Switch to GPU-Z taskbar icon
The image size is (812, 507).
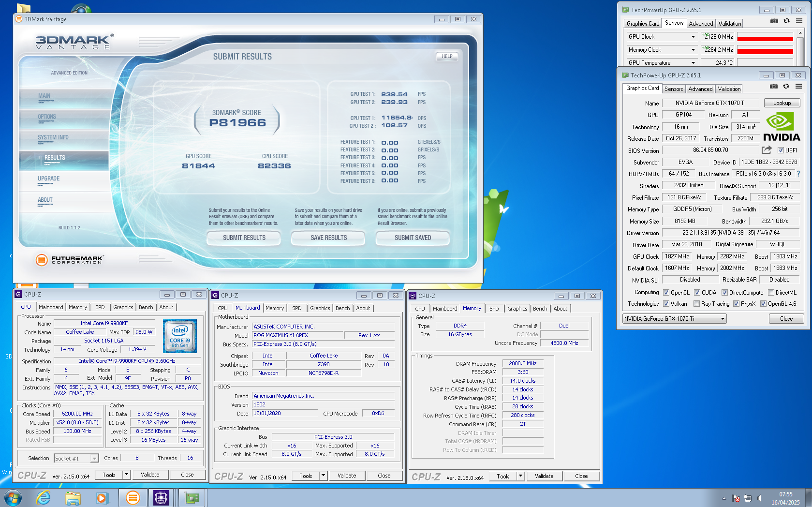click(x=192, y=497)
